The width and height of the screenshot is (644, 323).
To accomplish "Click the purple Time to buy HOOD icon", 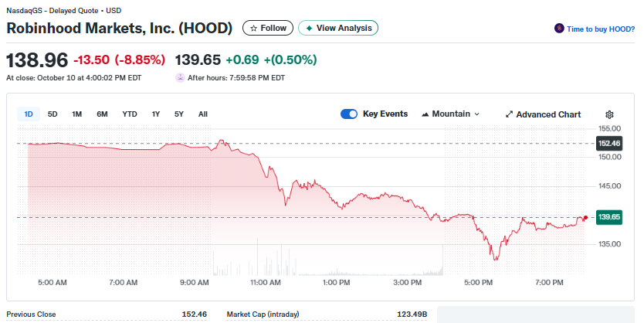I will tap(559, 29).
